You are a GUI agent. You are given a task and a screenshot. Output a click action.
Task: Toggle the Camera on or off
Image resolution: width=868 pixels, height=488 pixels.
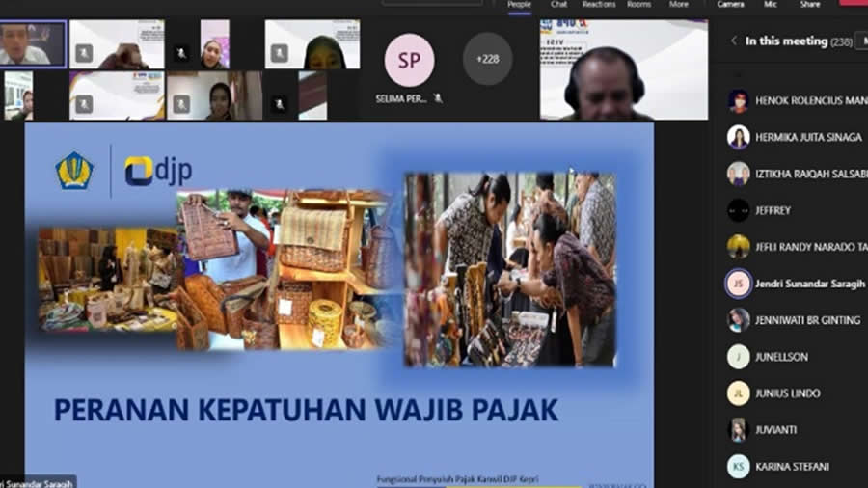click(x=731, y=5)
